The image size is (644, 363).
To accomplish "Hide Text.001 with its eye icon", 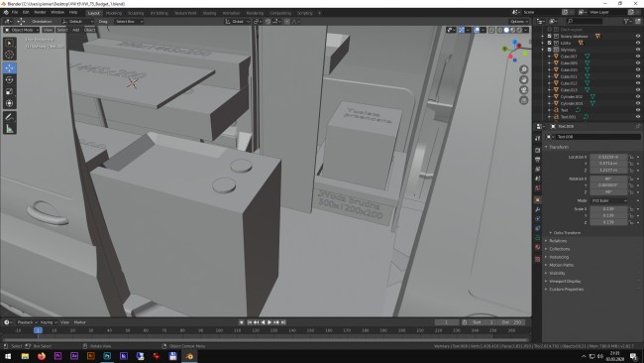I will tap(638, 117).
